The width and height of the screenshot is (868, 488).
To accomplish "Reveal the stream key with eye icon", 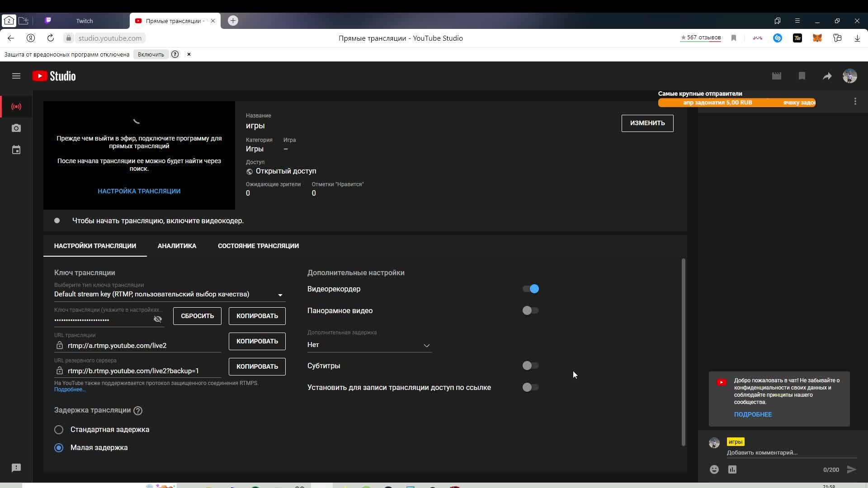I will pyautogui.click(x=157, y=319).
